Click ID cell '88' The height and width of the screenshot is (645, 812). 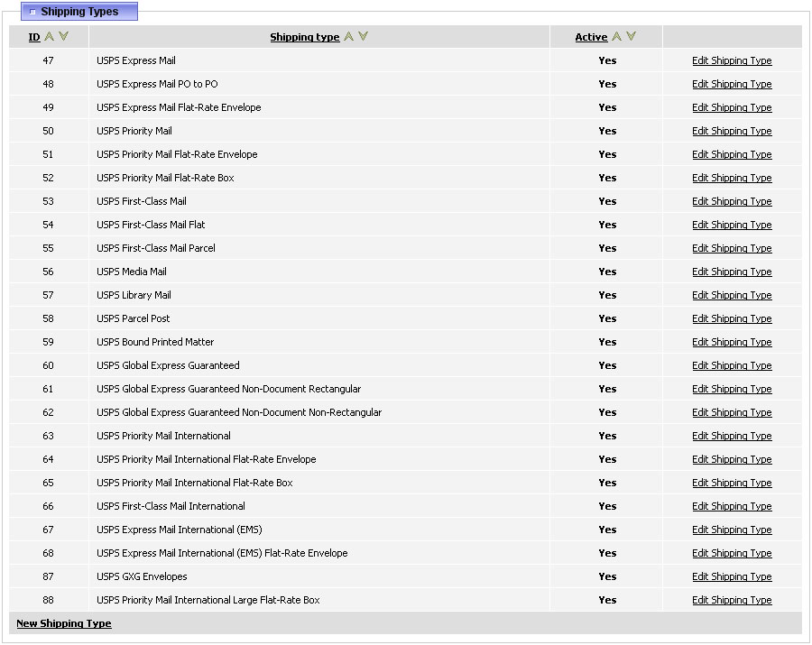click(48, 601)
